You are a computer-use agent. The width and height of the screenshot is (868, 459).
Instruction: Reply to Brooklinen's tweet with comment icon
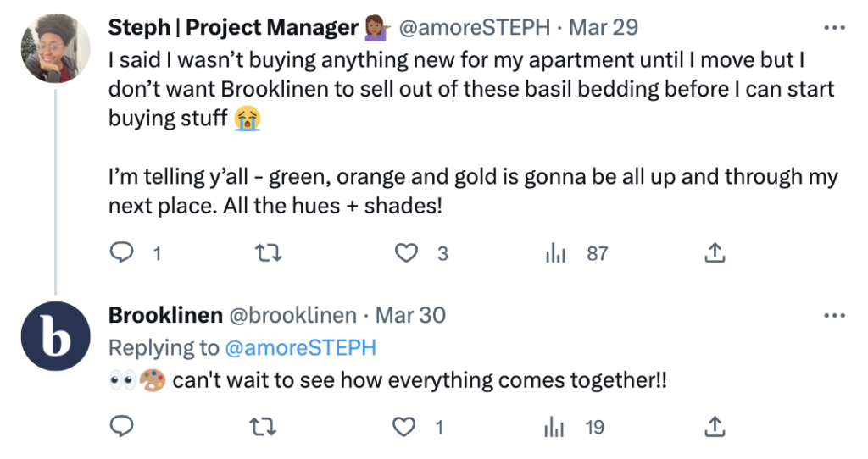123,428
